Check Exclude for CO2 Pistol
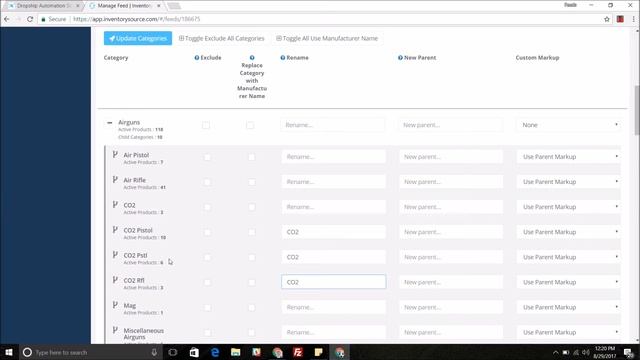The height and width of the screenshot is (360, 640). click(207, 232)
